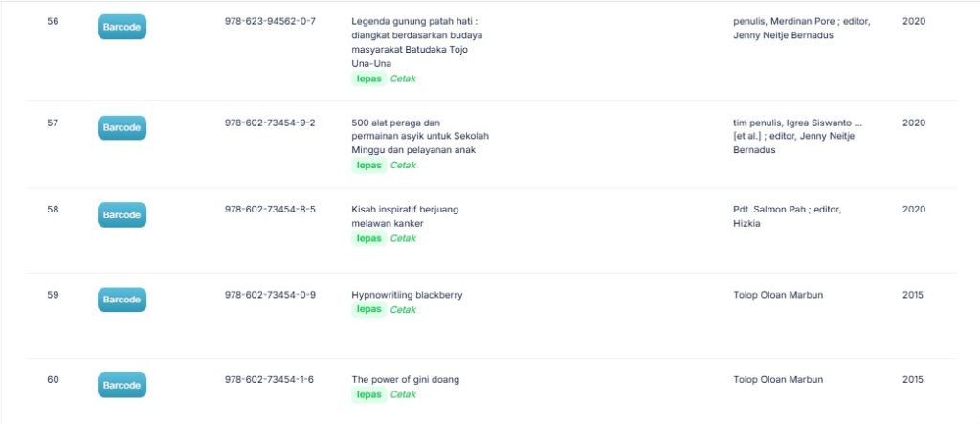Screen dimensions: 980x424
Task: Open Barcode for ISBN 978-602-73454-9-2
Action: pos(122,127)
